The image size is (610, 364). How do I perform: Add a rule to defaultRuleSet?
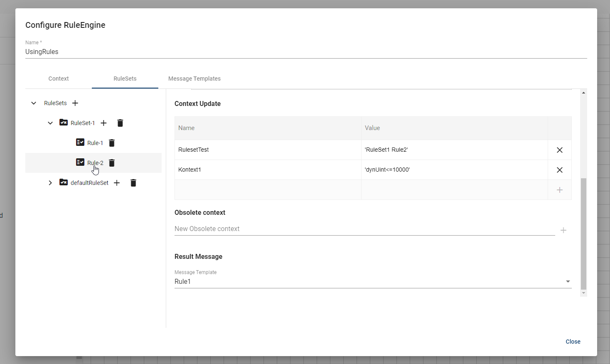coord(117,183)
